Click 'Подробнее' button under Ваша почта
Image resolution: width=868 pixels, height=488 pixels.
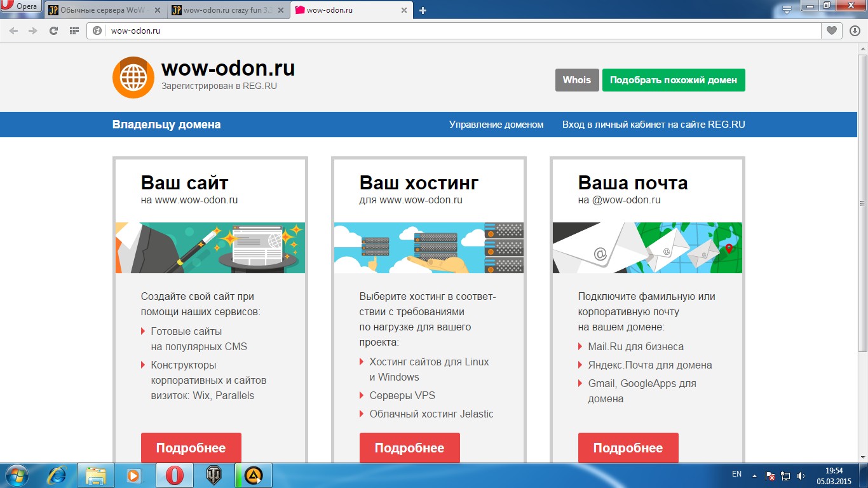click(x=628, y=448)
